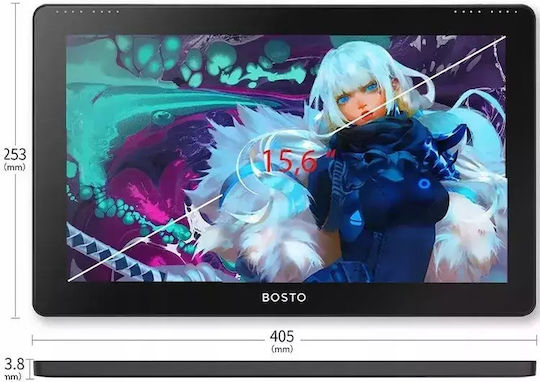Click the 3.8 thickness dimension label
Screen dimensions: 540x382
click(x=15, y=364)
